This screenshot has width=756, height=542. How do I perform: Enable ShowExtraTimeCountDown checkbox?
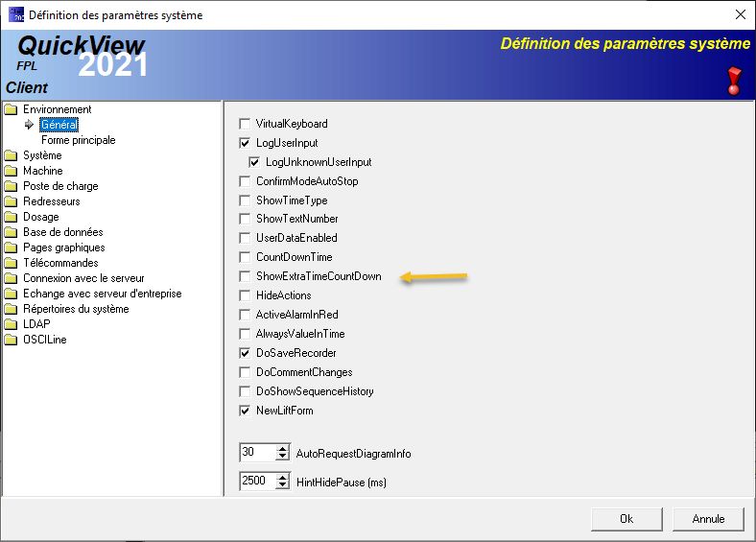pos(245,277)
